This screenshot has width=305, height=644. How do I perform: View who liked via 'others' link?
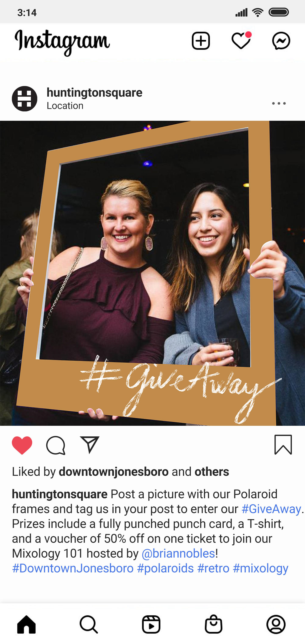coord(212,472)
